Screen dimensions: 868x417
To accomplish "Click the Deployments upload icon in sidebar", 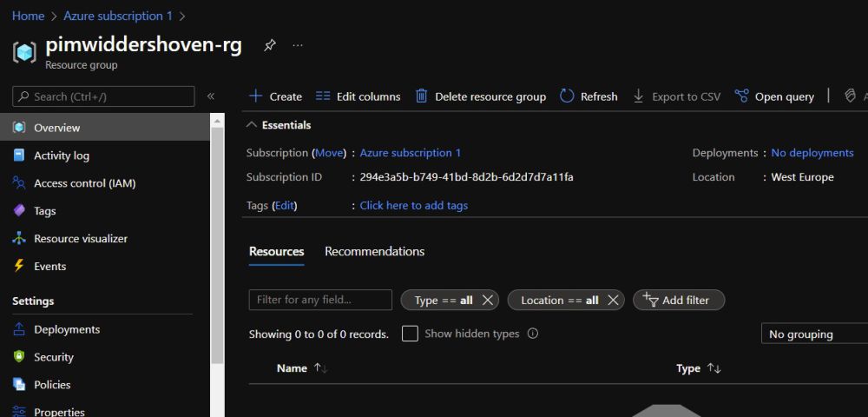I will [19, 329].
